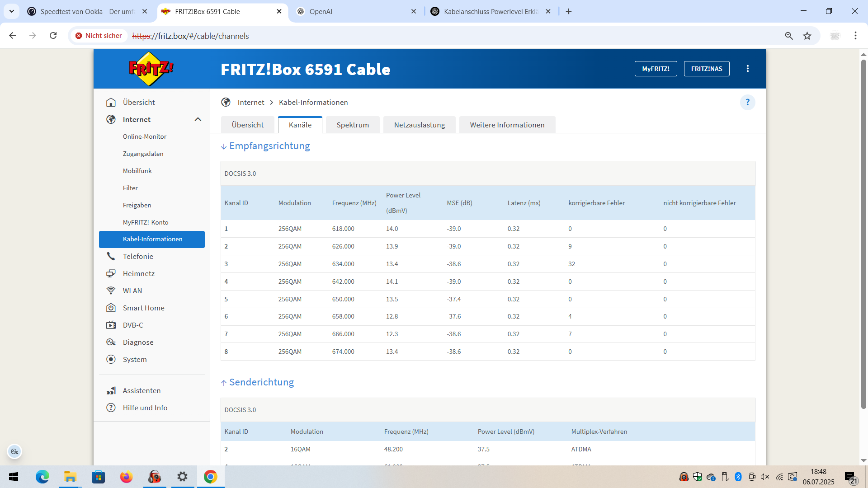Click the FRITZ!NAS button

pos(706,69)
